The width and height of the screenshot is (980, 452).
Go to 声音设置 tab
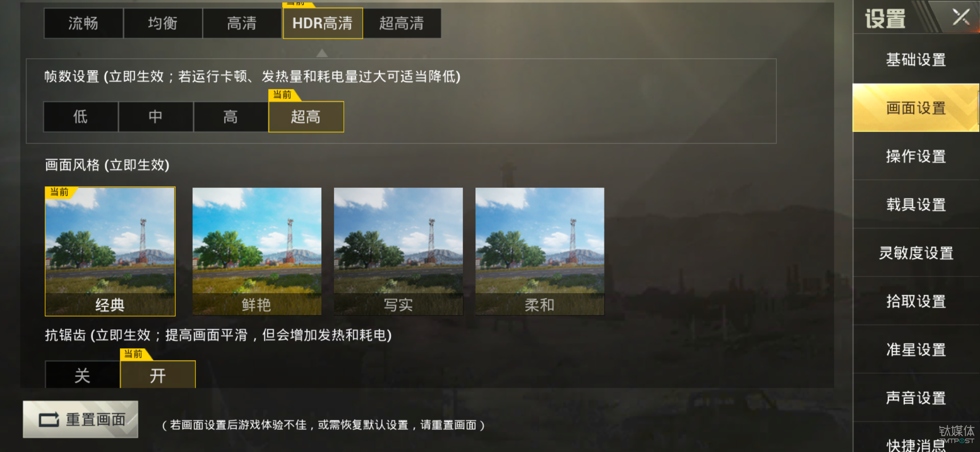(x=916, y=398)
